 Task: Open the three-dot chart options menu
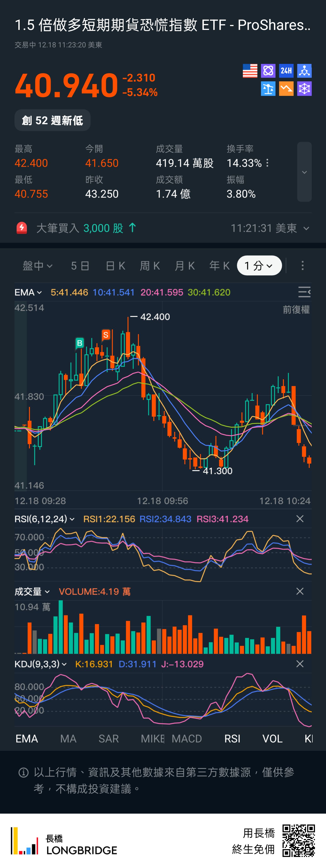pyautogui.click(x=302, y=266)
